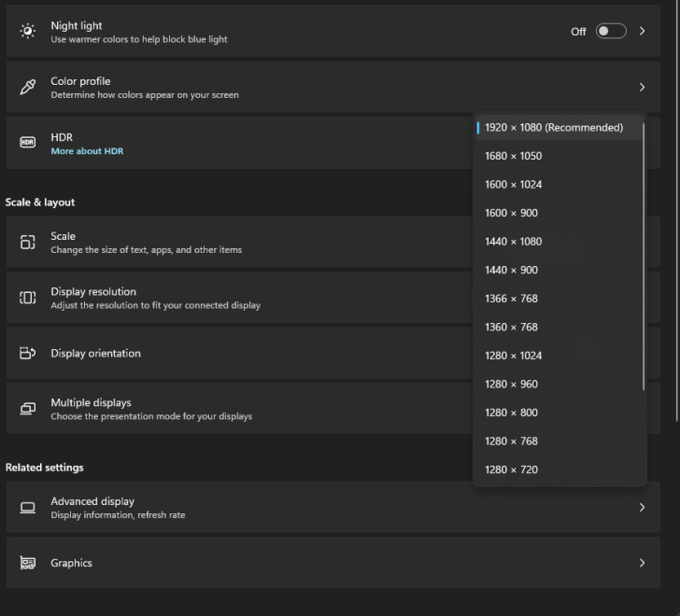Click the resolution list scrollbar
680x616 pixels.
[x=644, y=257]
